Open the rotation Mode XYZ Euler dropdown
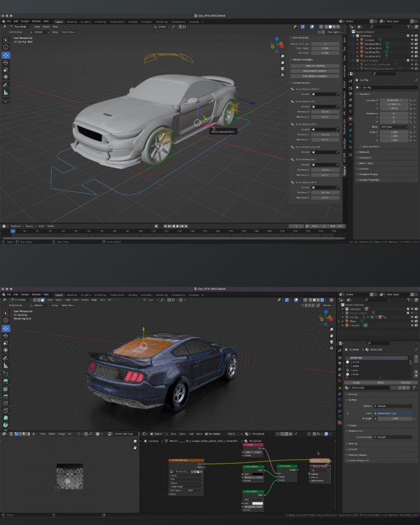The height and width of the screenshot is (525, 420). click(394, 127)
